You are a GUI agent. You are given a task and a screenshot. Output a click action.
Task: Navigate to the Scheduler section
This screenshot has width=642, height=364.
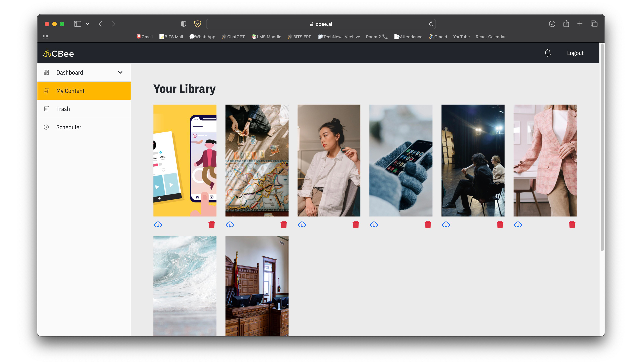[68, 127]
